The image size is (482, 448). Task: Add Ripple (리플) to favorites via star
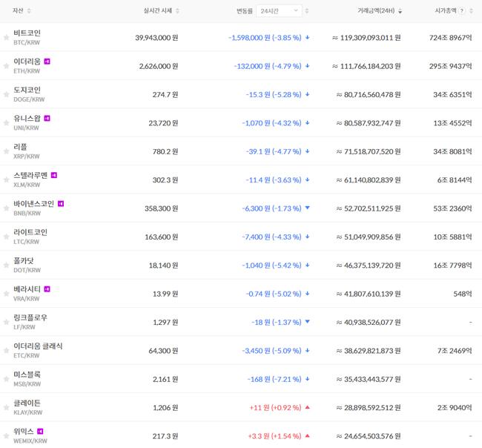pyautogui.click(x=6, y=151)
